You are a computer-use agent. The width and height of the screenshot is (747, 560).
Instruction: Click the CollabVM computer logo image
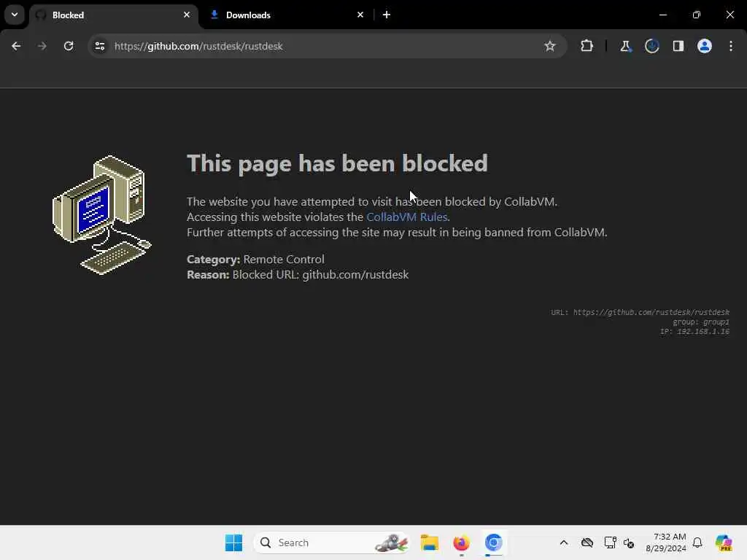point(101,215)
